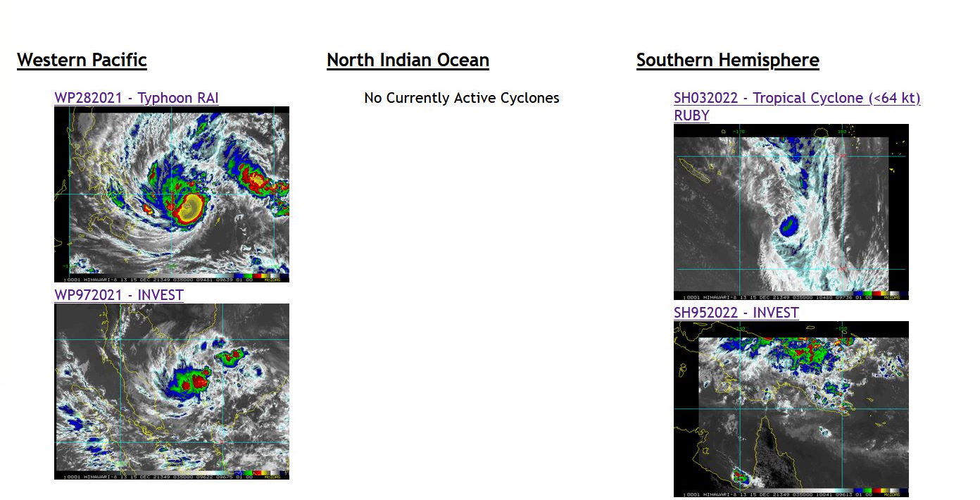Click the storm cluster atop SH95 INVEST image
Screen dimensions: 980x500
803,352
